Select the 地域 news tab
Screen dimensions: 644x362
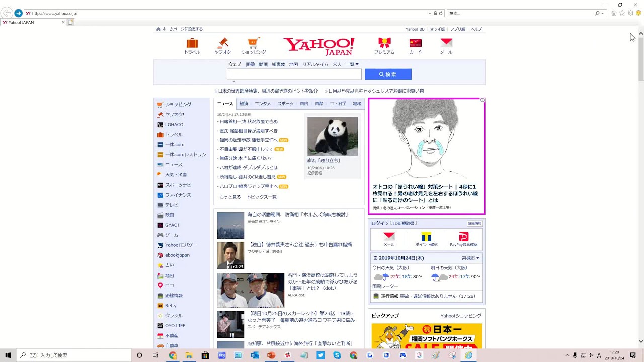[x=357, y=104]
